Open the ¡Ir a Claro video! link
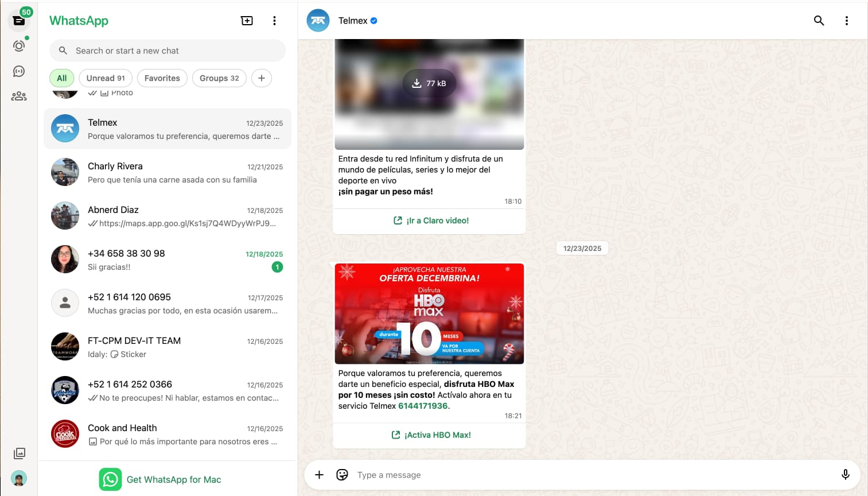868x496 pixels. (x=431, y=220)
